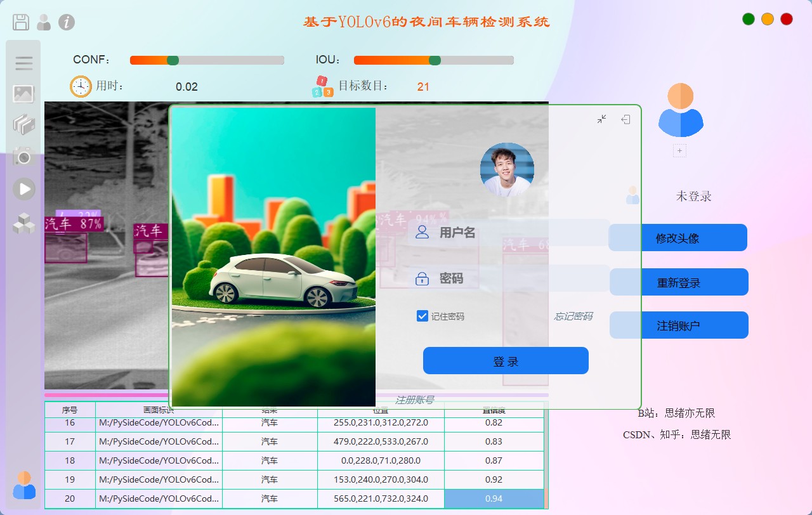Screen dimensions: 812x515
Task: Click the B站：思绪亦无限 text
Action: pos(676,413)
